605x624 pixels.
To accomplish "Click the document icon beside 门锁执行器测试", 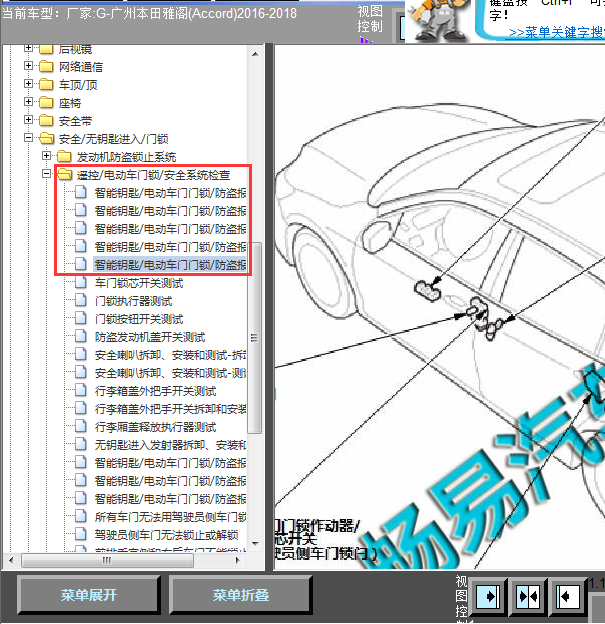I will (81, 300).
